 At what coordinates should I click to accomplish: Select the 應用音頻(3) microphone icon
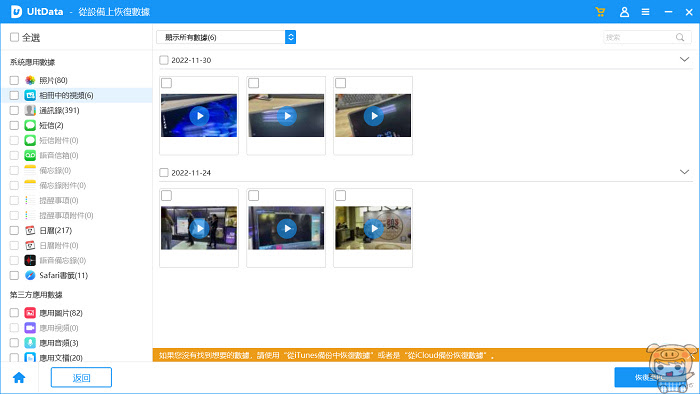coord(30,343)
